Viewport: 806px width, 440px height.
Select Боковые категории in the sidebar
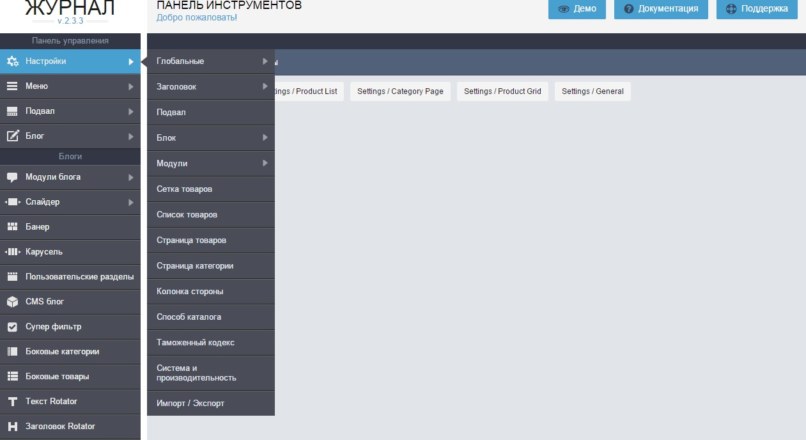[70, 352]
